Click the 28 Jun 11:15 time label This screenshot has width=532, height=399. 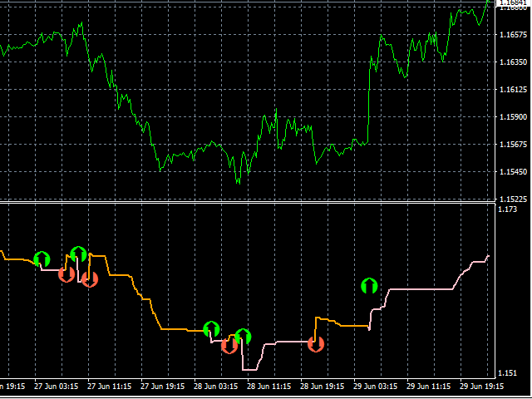point(269,387)
